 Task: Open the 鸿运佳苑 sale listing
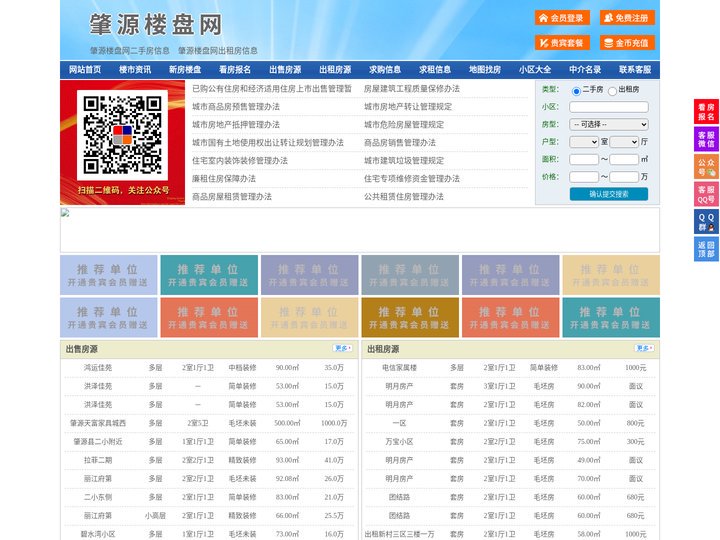tap(98, 368)
